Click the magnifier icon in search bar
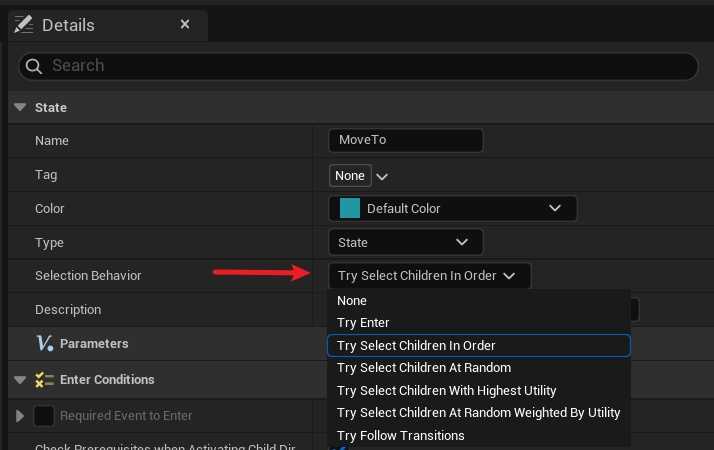The height and width of the screenshot is (450, 714). pos(34,66)
